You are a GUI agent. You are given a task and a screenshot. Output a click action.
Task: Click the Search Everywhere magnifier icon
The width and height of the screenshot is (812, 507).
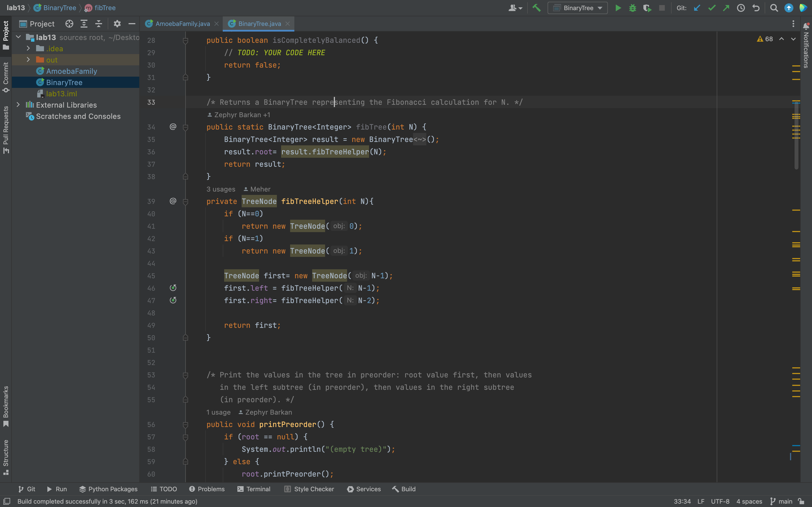774,8
